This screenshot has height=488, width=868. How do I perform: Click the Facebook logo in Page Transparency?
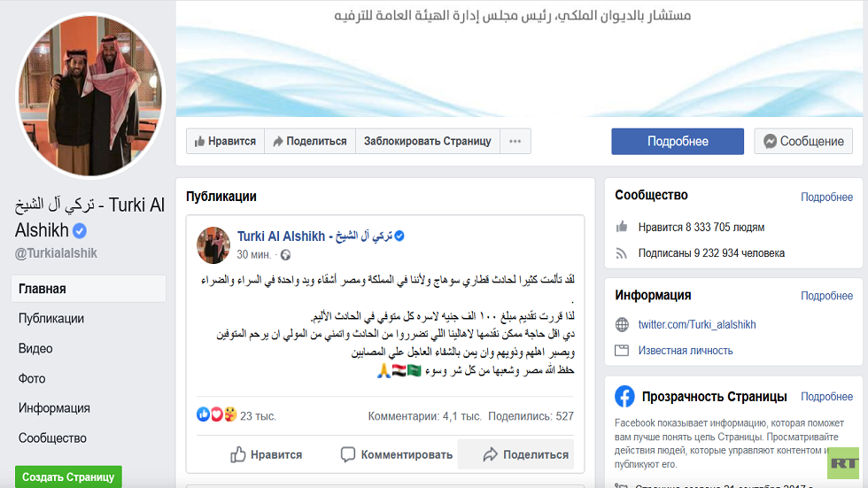click(624, 396)
